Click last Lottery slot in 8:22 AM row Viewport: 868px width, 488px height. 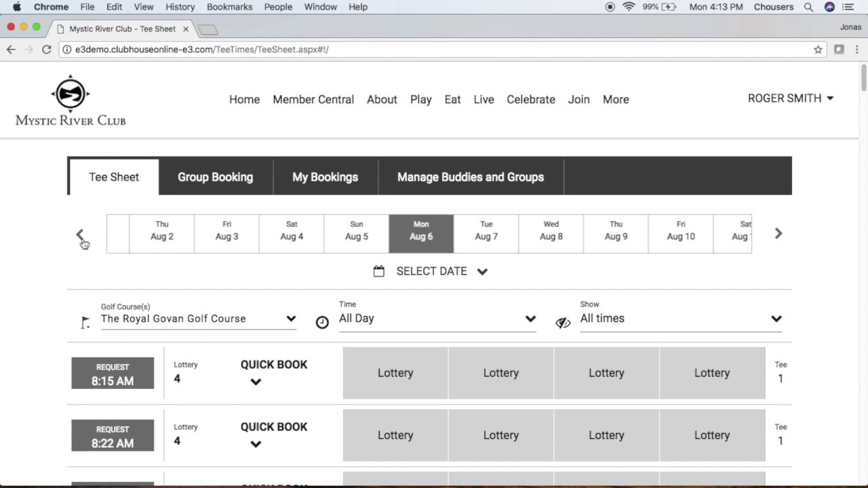point(712,435)
